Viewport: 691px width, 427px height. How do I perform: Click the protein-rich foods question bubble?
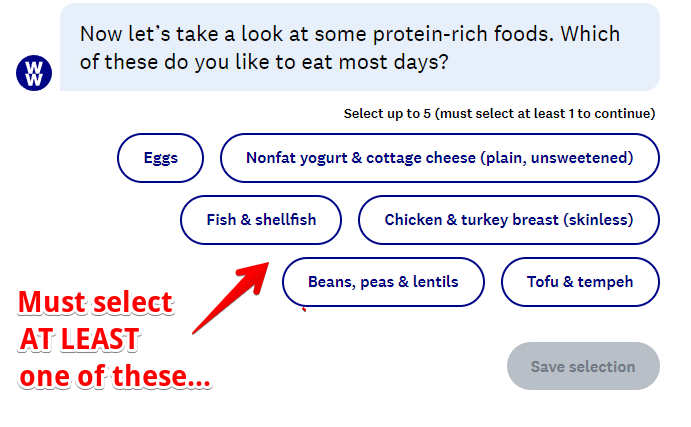[360, 47]
